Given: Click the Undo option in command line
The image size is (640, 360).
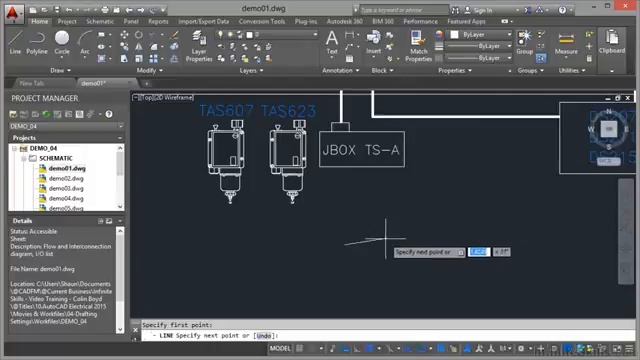Looking at the screenshot, I should click(264, 336).
